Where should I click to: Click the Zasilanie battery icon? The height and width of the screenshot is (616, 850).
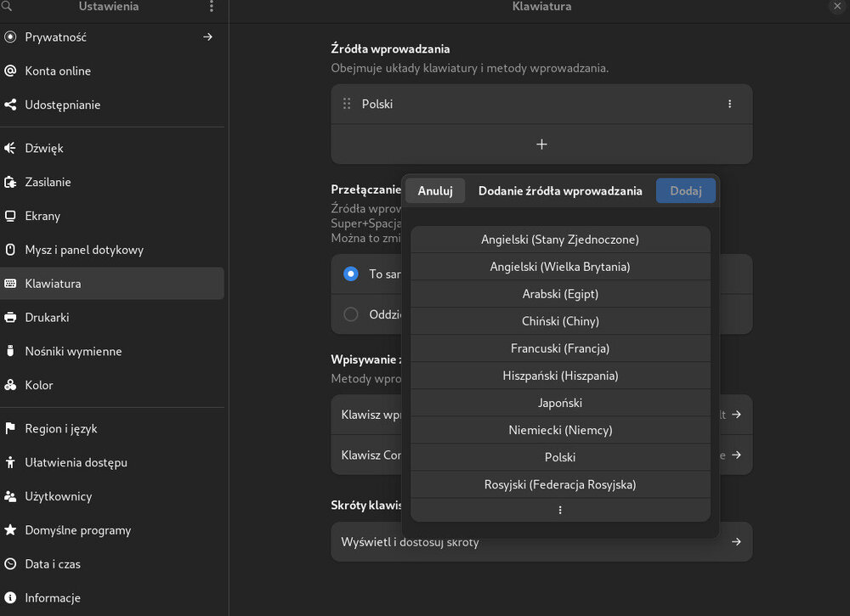click(x=10, y=182)
